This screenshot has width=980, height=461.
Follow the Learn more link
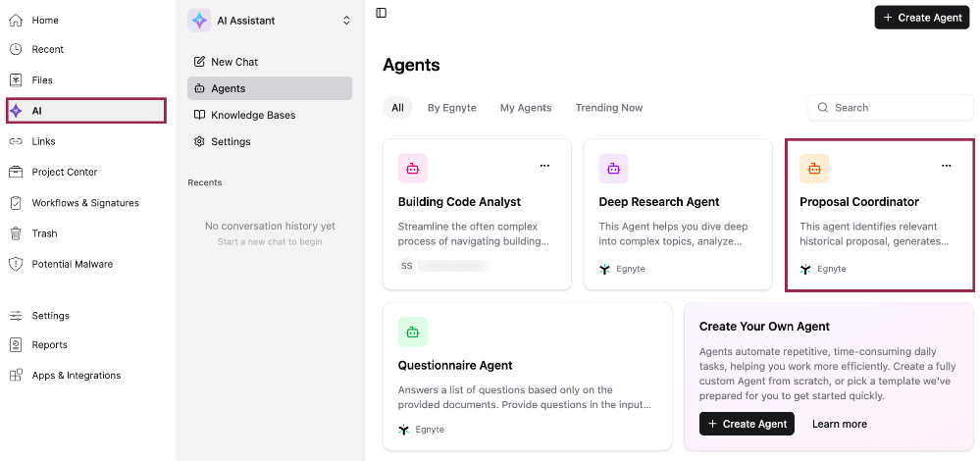pyautogui.click(x=840, y=424)
